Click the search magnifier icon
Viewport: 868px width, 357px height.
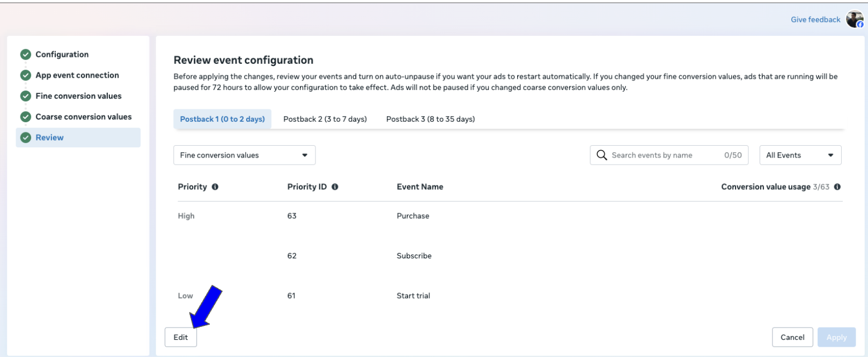point(601,155)
